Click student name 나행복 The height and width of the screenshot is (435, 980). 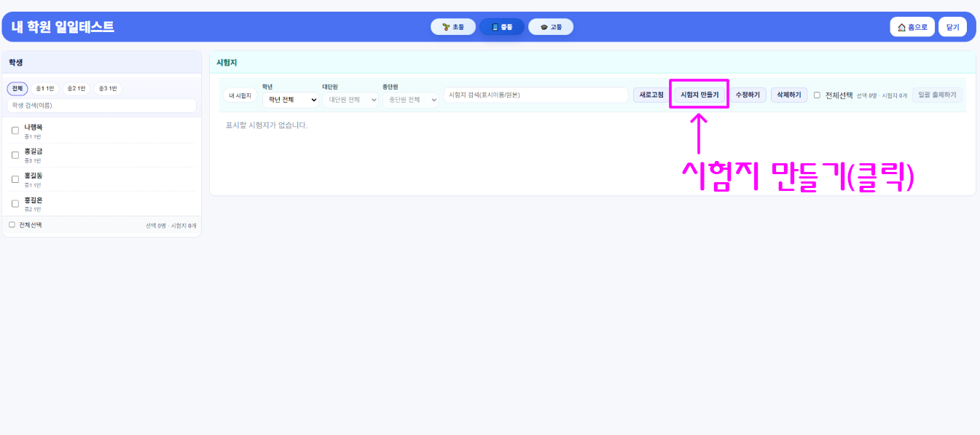click(x=34, y=128)
